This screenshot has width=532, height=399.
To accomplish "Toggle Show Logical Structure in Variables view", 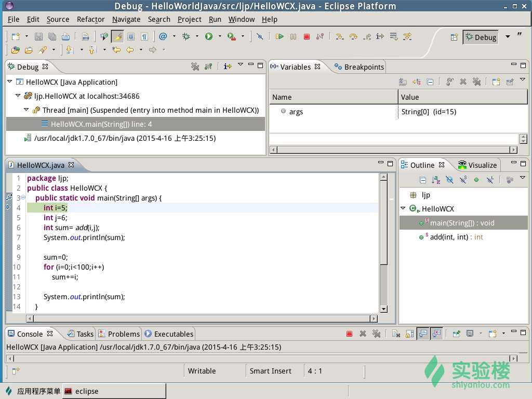I will [417, 82].
